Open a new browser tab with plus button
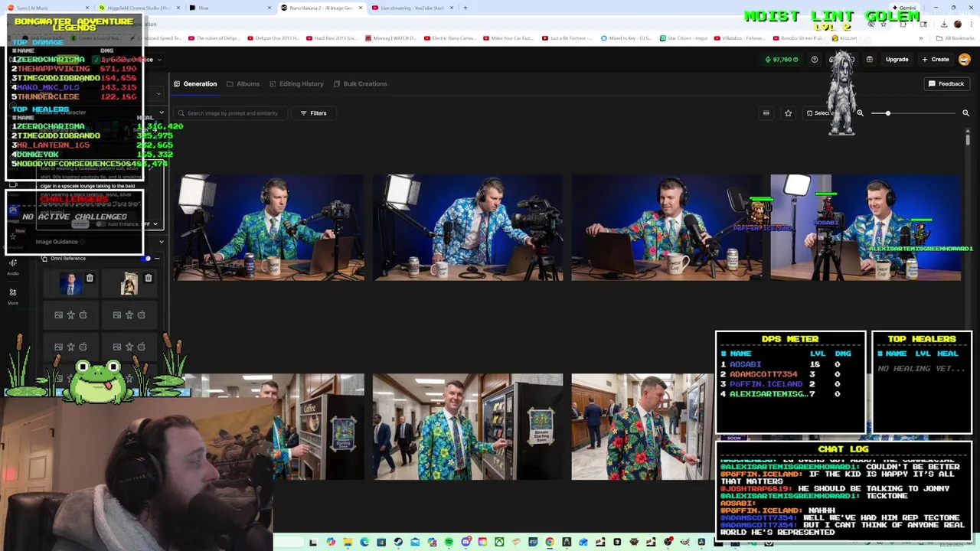Screen dimensions: 980x551 point(465,8)
